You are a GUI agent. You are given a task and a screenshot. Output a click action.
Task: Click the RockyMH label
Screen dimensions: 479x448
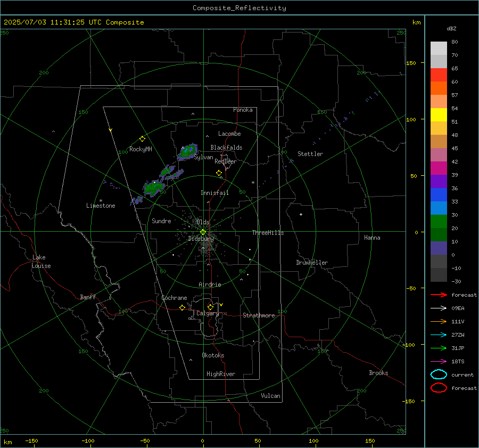click(x=141, y=149)
